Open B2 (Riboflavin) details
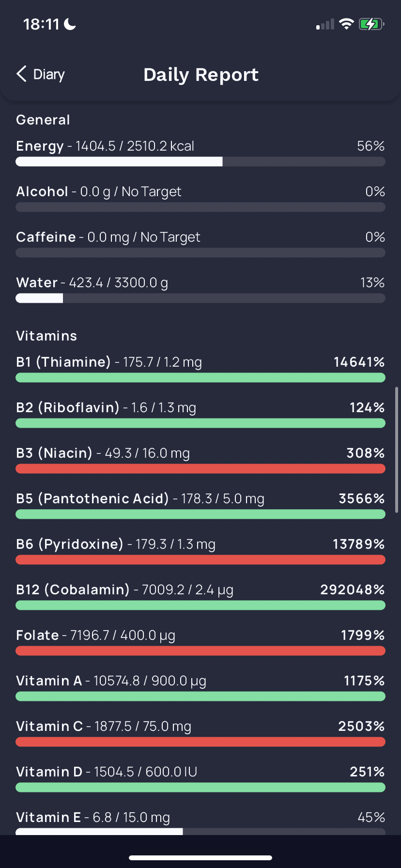The width and height of the screenshot is (401, 868). click(x=200, y=414)
